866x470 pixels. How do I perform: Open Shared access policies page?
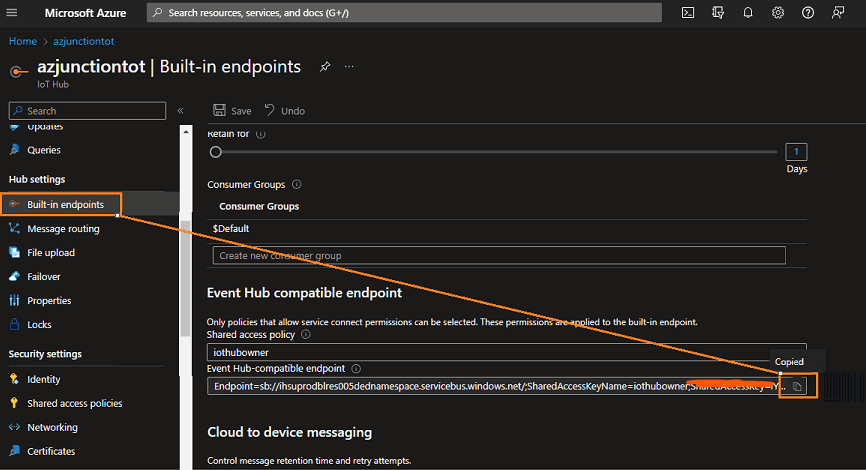point(75,403)
